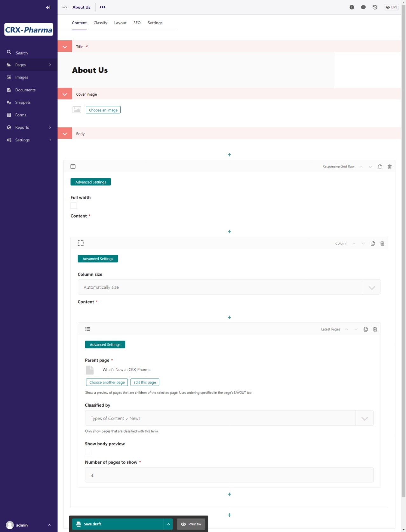406x532 pixels.
Task: Open the comments icon in header
Action: (x=363, y=7)
